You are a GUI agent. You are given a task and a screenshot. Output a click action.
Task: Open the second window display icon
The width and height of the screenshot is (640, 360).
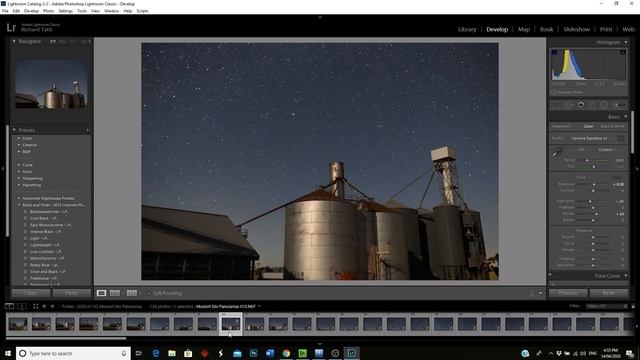22,306
